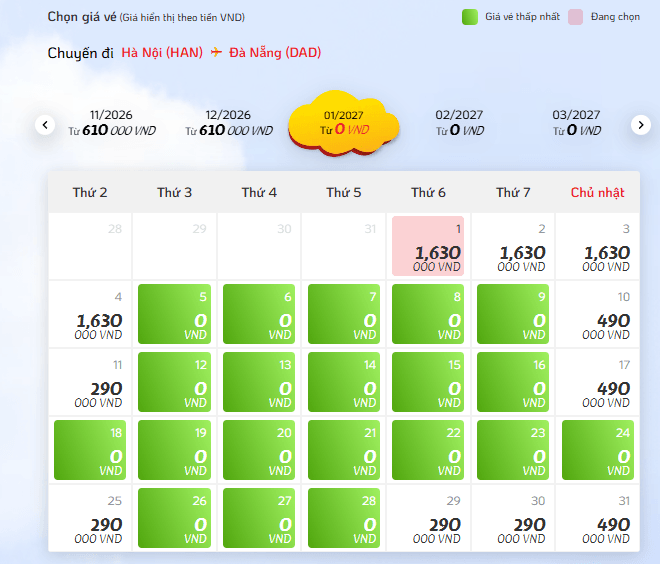Select January 10 fare 490,000 VND
The height and width of the screenshot is (564, 660).
(x=597, y=314)
